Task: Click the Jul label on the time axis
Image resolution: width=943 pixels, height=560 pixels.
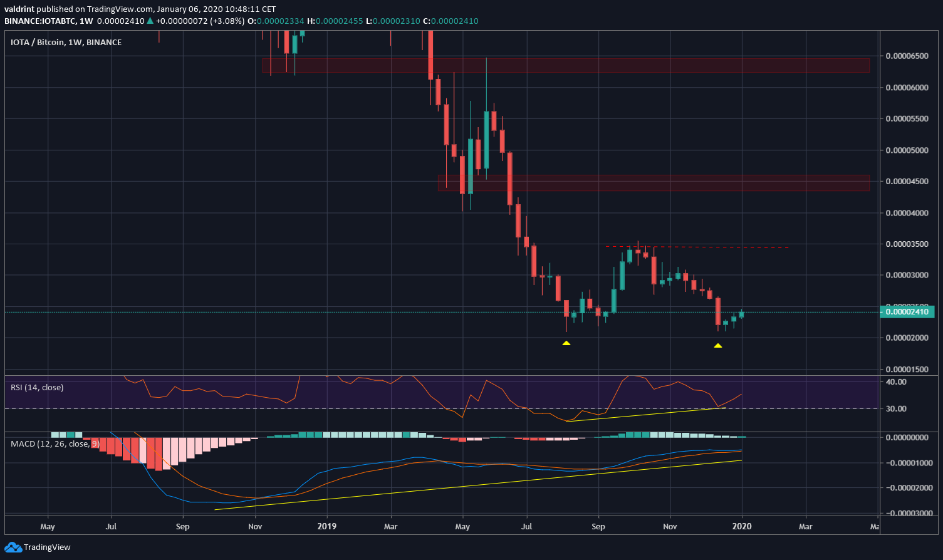Action: (x=111, y=526)
